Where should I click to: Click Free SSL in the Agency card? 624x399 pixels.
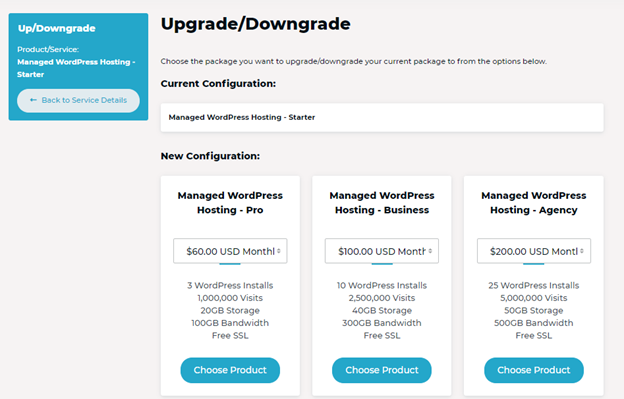tap(534, 335)
